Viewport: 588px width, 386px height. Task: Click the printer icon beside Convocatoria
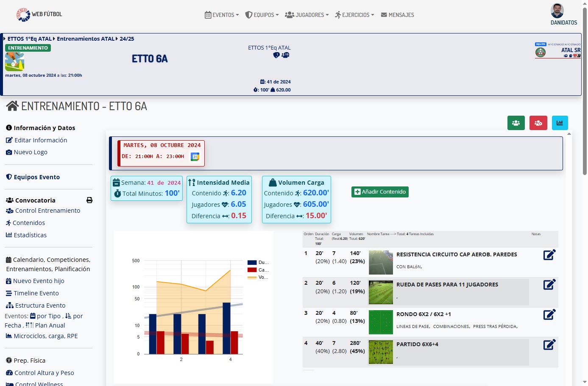click(89, 200)
